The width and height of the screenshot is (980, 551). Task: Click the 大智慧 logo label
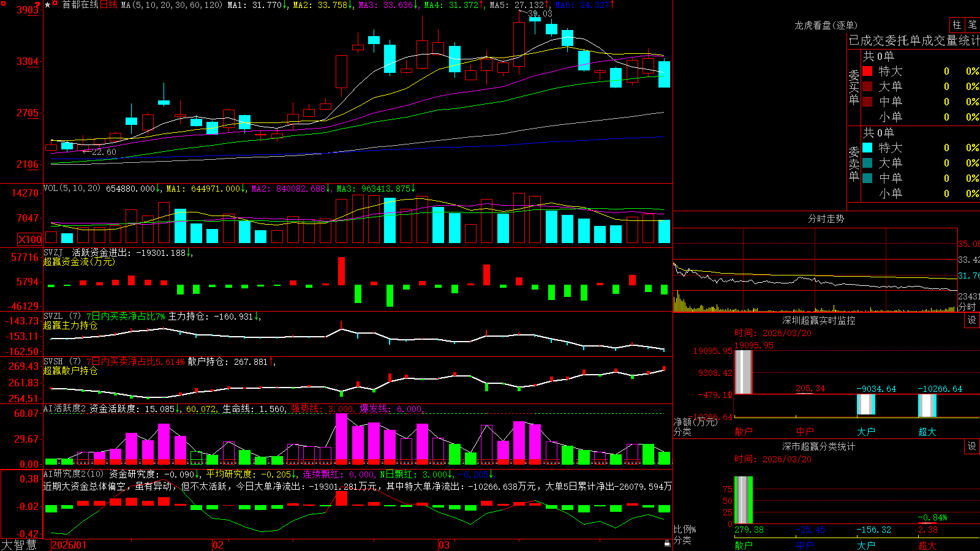pyautogui.click(x=19, y=545)
